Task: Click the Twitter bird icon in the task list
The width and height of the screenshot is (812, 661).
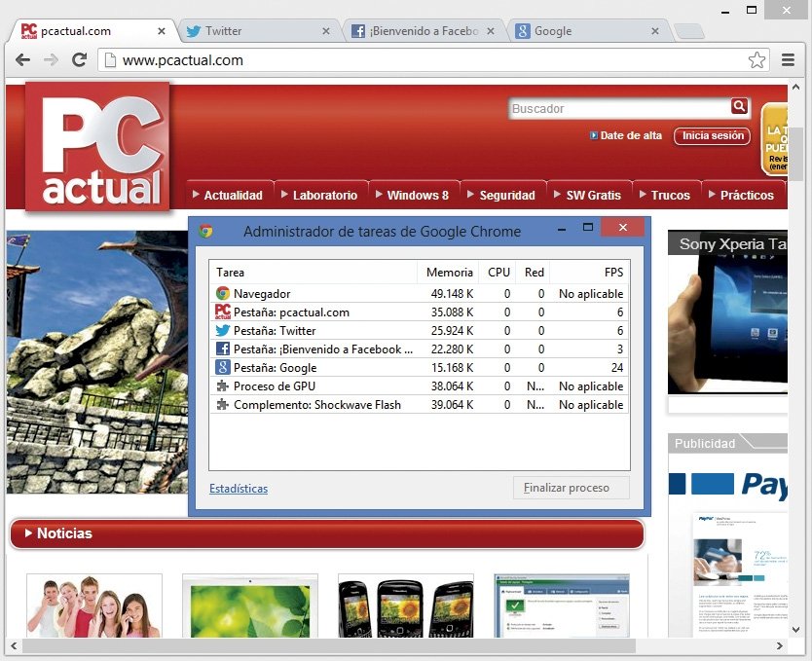Action: pos(223,330)
